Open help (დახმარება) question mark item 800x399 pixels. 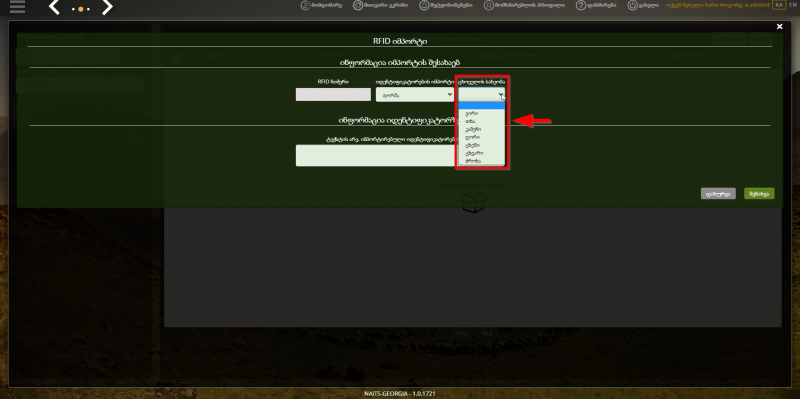coord(596,5)
